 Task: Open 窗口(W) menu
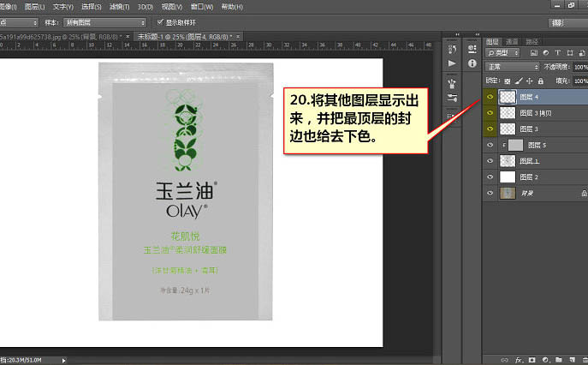click(x=202, y=7)
